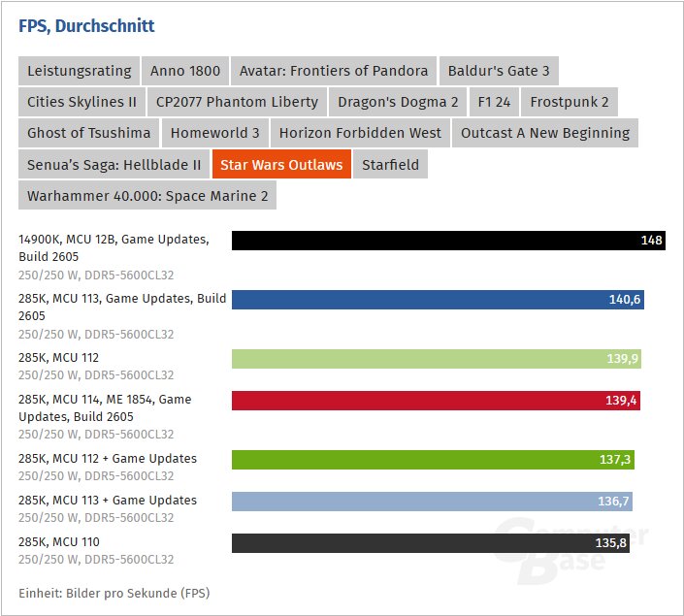Select Baldur's Gate 3 tab

click(x=499, y=71)
